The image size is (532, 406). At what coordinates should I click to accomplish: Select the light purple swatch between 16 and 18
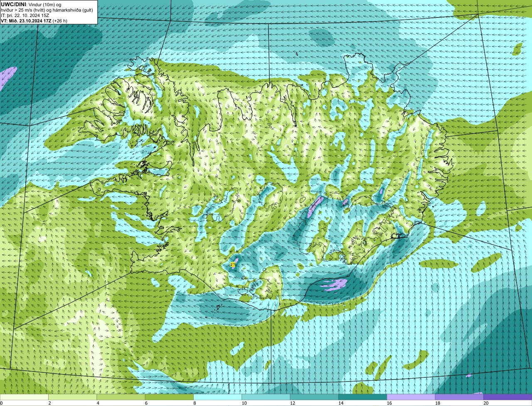(x=411, y=397)
